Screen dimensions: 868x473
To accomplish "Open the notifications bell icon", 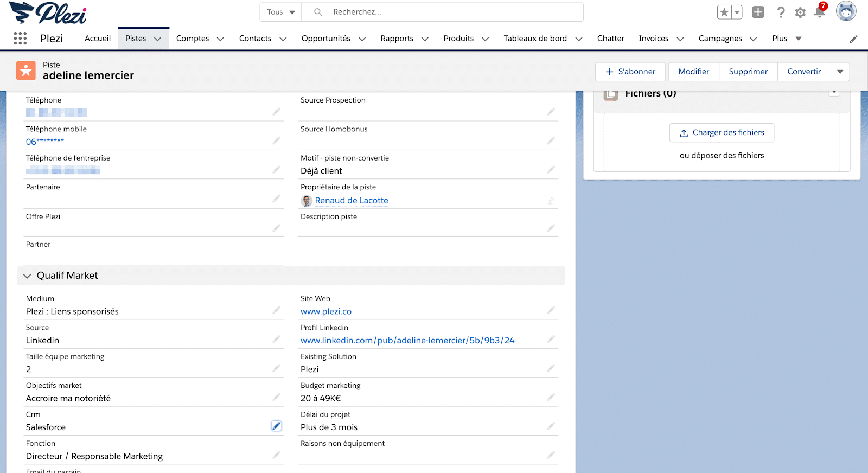I will [820, 12].
